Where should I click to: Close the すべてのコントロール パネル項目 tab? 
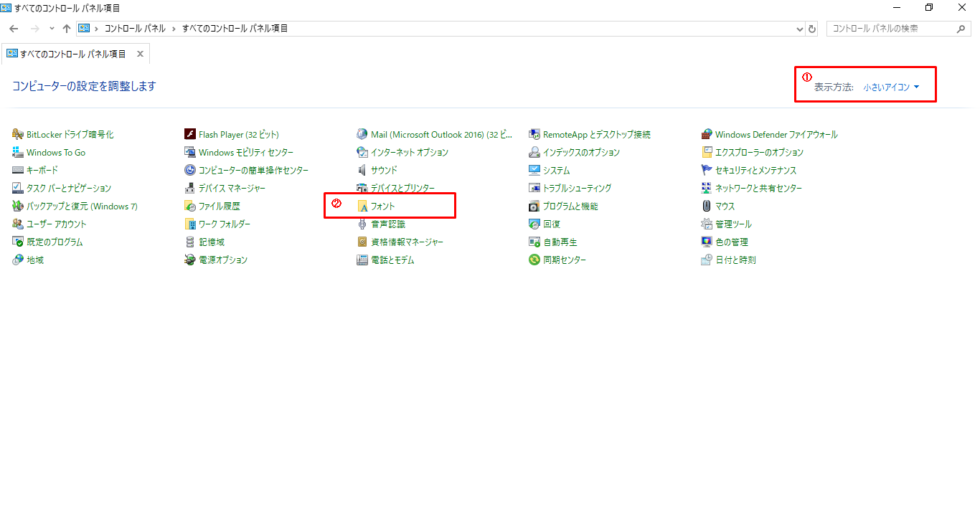(x=140, y=54)
